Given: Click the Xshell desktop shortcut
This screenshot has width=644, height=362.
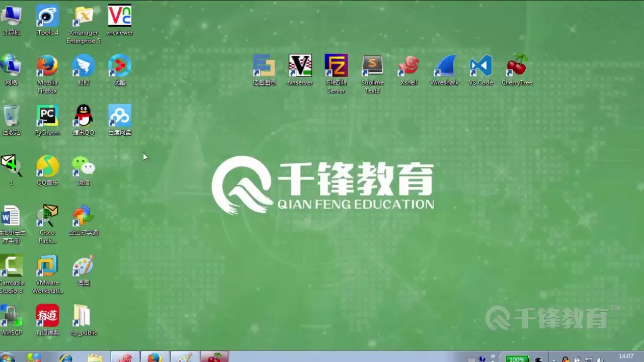Looking at the screenshot, I should (409, 70).
